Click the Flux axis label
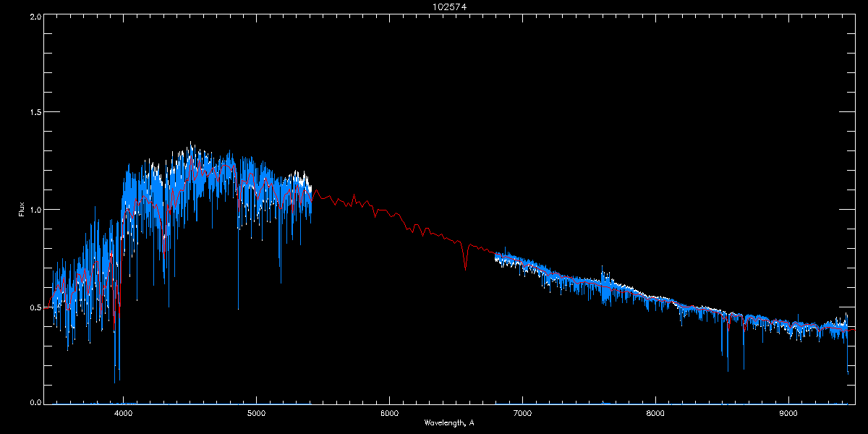The width and height of the screenshot is (868, 434). 22,209
